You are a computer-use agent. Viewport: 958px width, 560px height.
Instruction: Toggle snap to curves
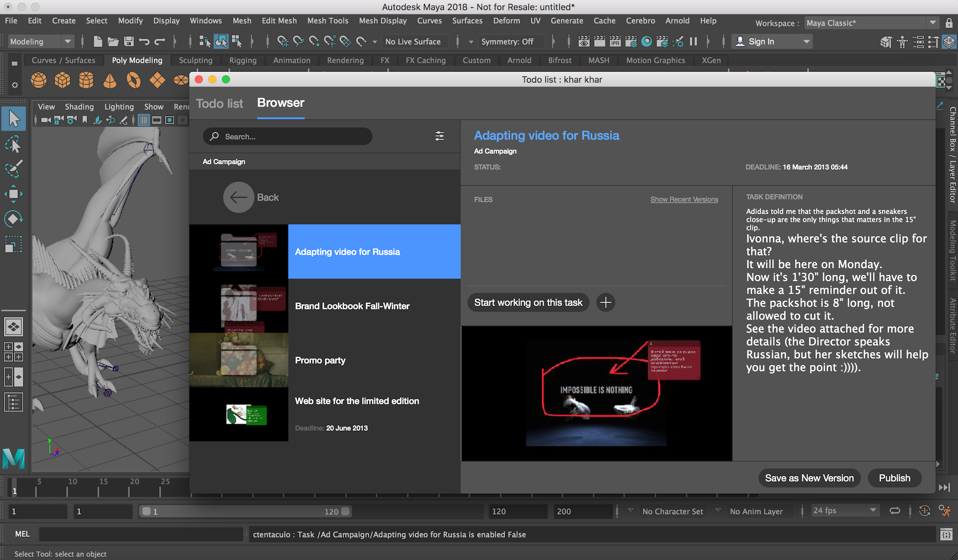click(299, 42)
